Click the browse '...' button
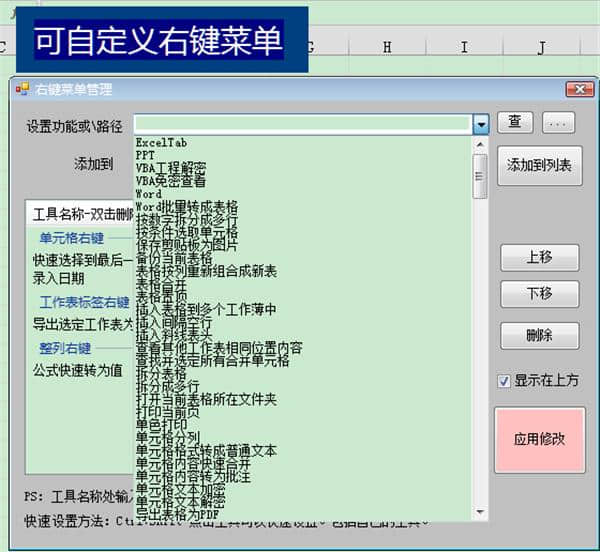Image resolution: width=600 pixels, height=552 pixels. 558,122
